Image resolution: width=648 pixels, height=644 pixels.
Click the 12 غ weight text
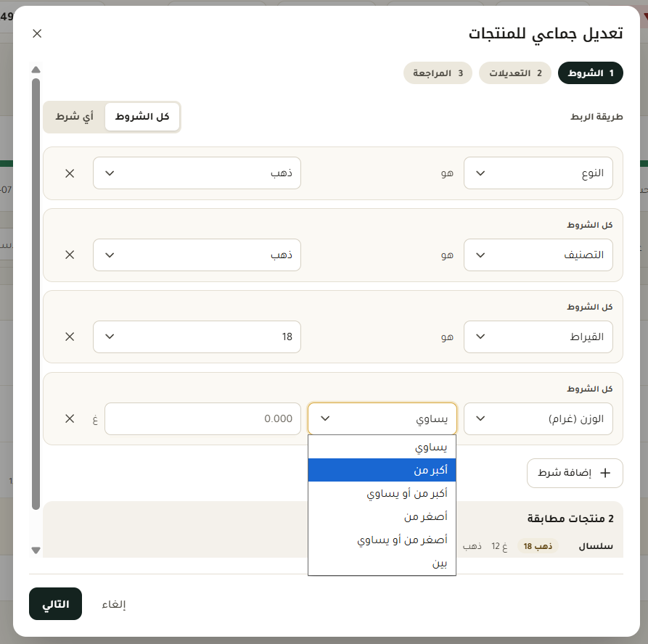coord(499,547)
